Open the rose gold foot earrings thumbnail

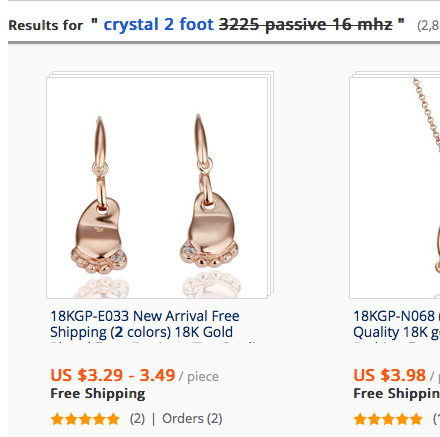pyautogui.click(x=157, y=188)
